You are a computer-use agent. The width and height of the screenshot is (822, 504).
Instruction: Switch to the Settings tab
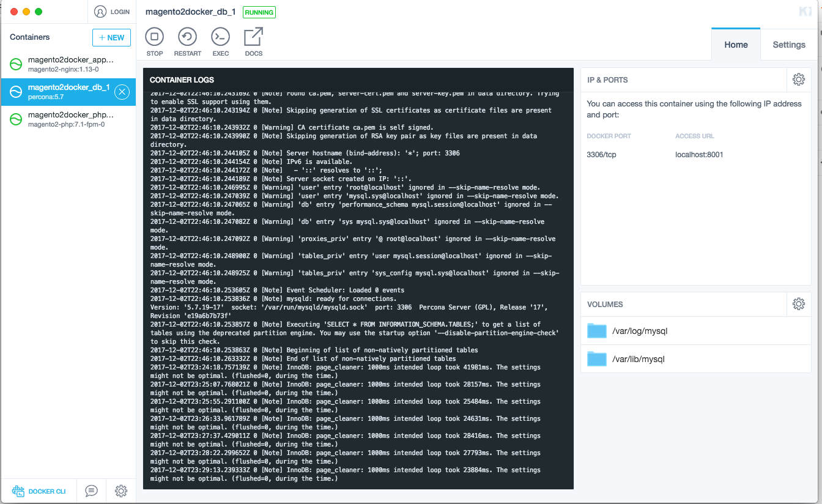pyautogui.click(x=789, y=45)
